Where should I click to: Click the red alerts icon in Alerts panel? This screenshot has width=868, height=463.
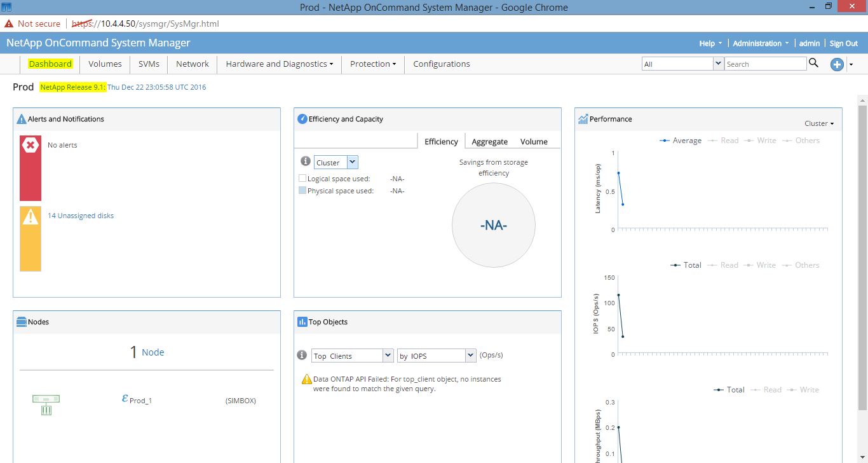click(31, 144)
